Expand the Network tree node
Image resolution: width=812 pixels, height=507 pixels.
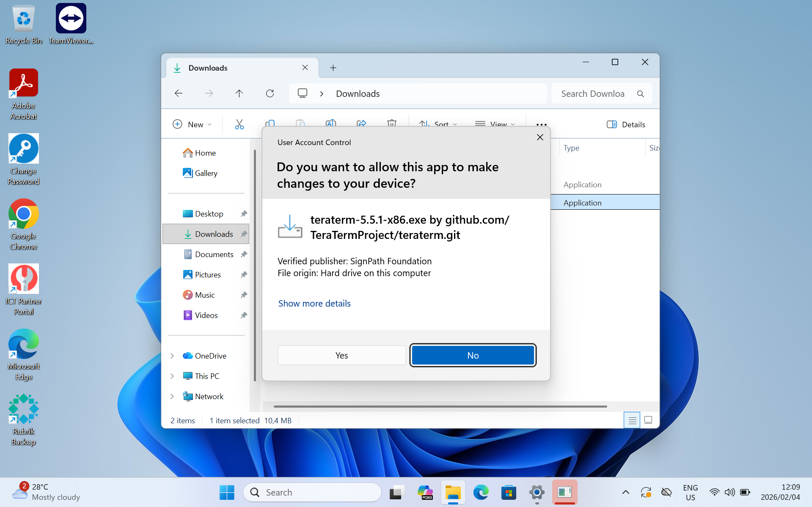click(172, 397)
